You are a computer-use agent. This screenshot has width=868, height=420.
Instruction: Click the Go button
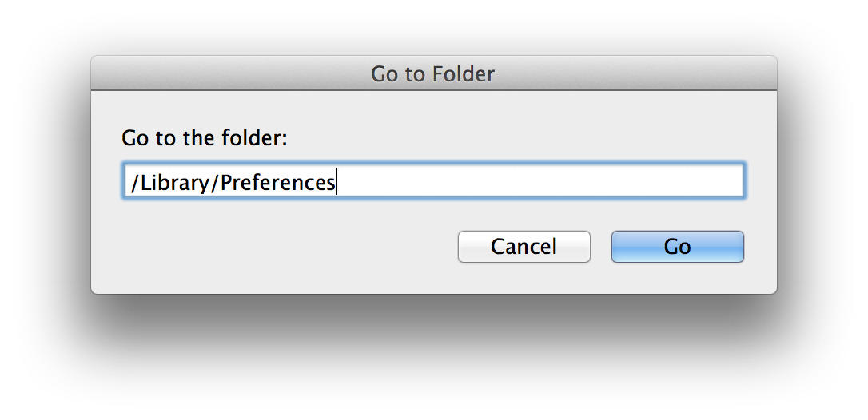[677, 247]
